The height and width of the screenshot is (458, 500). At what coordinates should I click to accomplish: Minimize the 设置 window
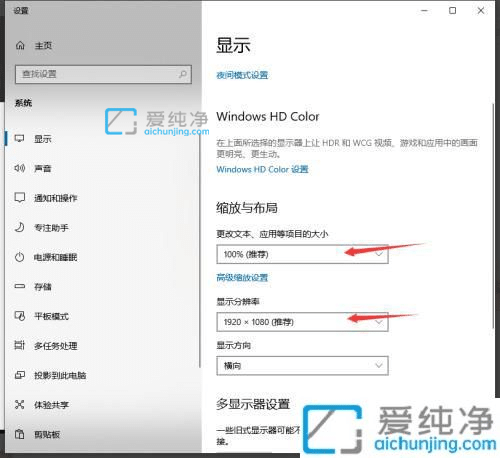[424, 11]
